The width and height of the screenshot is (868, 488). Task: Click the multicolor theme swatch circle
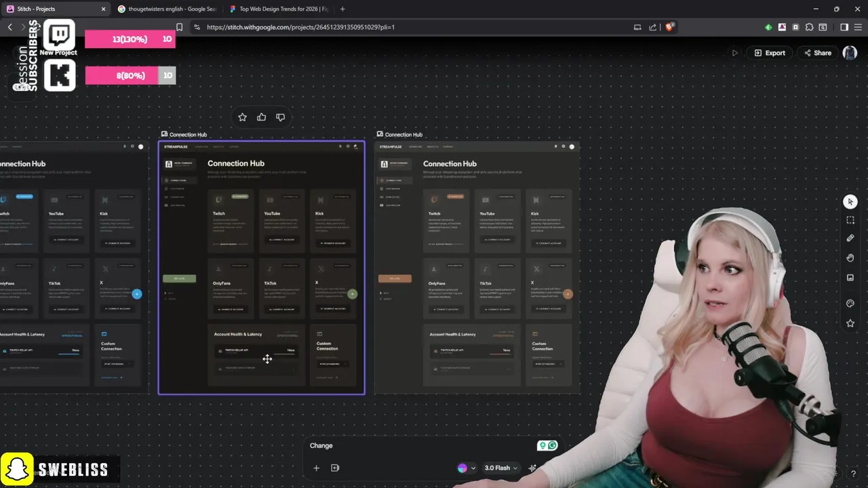coord(462,468)
